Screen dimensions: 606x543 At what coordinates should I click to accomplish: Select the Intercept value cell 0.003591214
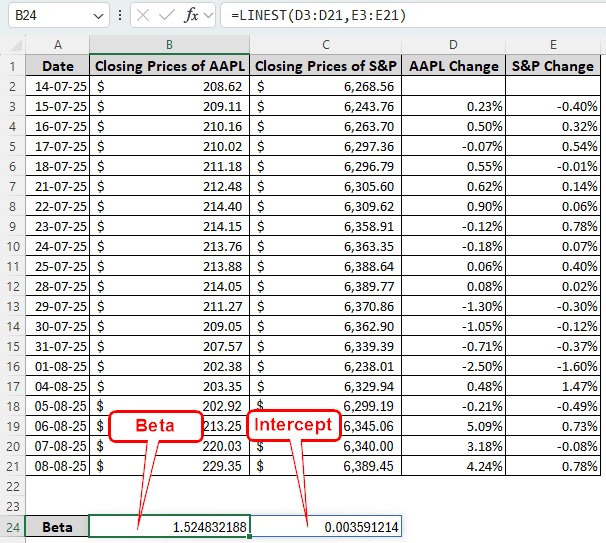(326, 527)
